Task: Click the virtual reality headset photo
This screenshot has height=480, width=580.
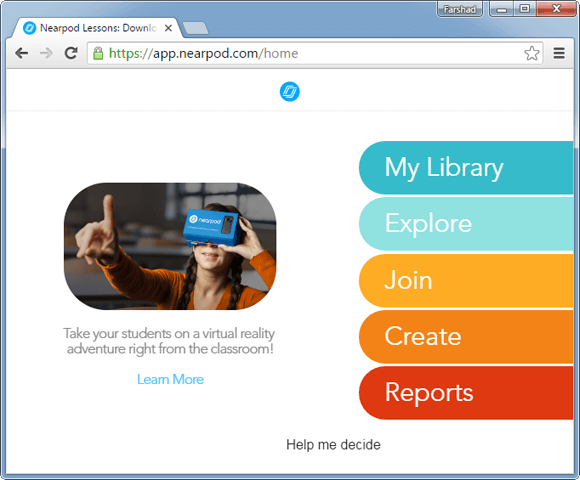Action: (170, 246)
